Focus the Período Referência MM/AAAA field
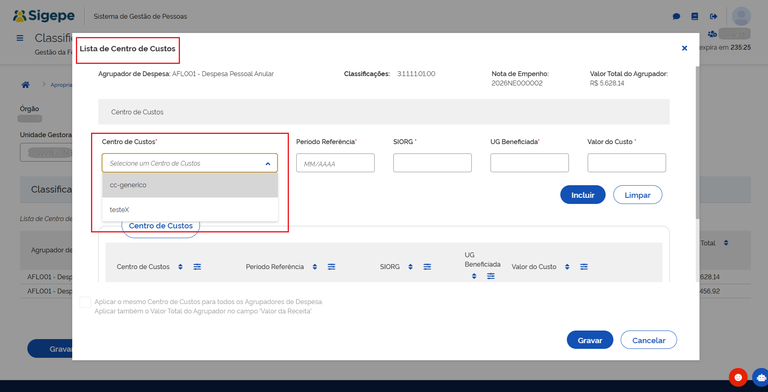Image resolution: width=768 pixels, height=392 pixels. [x=335, y=163]
